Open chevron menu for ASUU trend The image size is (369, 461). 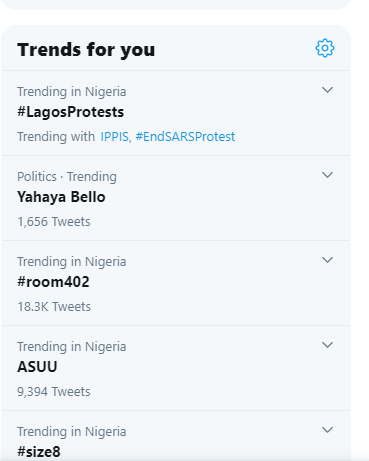coord(327,345)
